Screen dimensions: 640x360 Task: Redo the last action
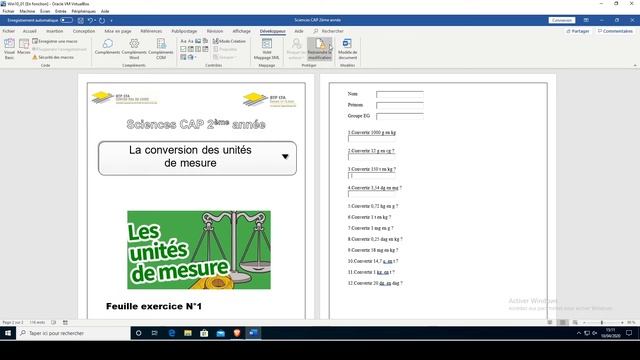point(102,20)
